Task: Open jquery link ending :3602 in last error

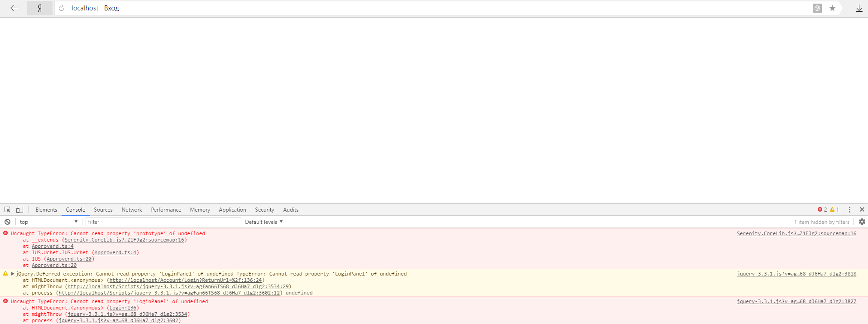Action: click(119, 321)
